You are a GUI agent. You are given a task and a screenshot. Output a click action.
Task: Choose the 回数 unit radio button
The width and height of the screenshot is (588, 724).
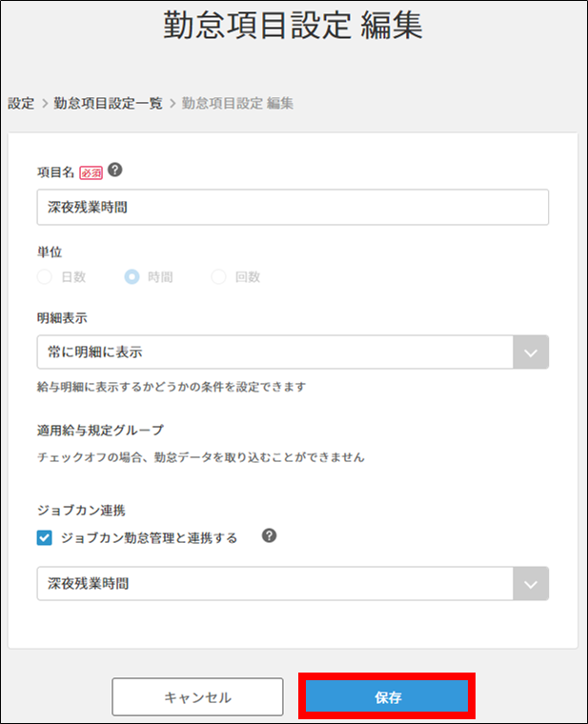(219, 277)
